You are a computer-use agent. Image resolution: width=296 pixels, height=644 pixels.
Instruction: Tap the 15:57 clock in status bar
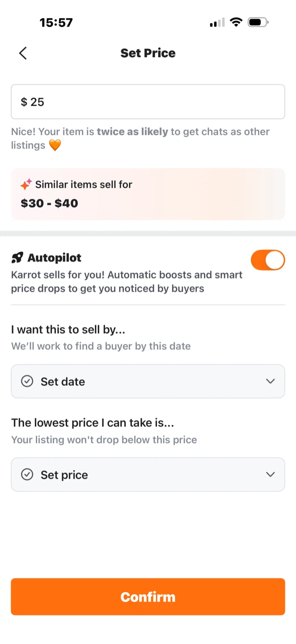(56, 22)
